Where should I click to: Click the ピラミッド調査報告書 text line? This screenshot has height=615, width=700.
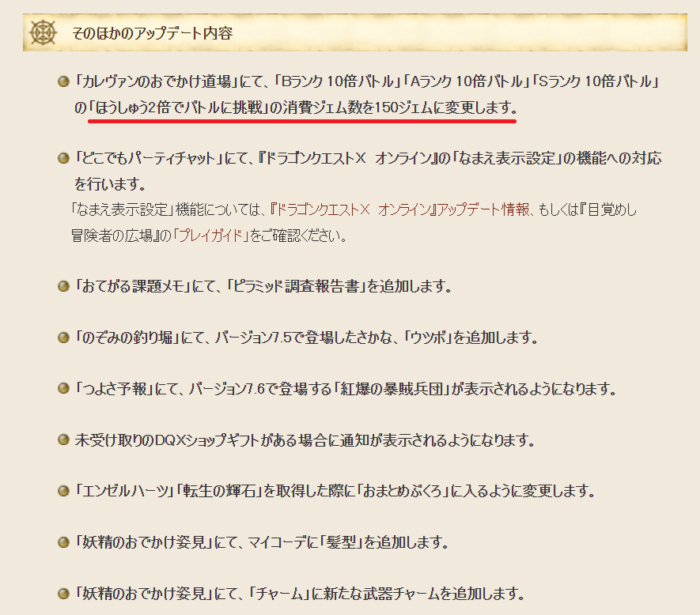point(263,286)
